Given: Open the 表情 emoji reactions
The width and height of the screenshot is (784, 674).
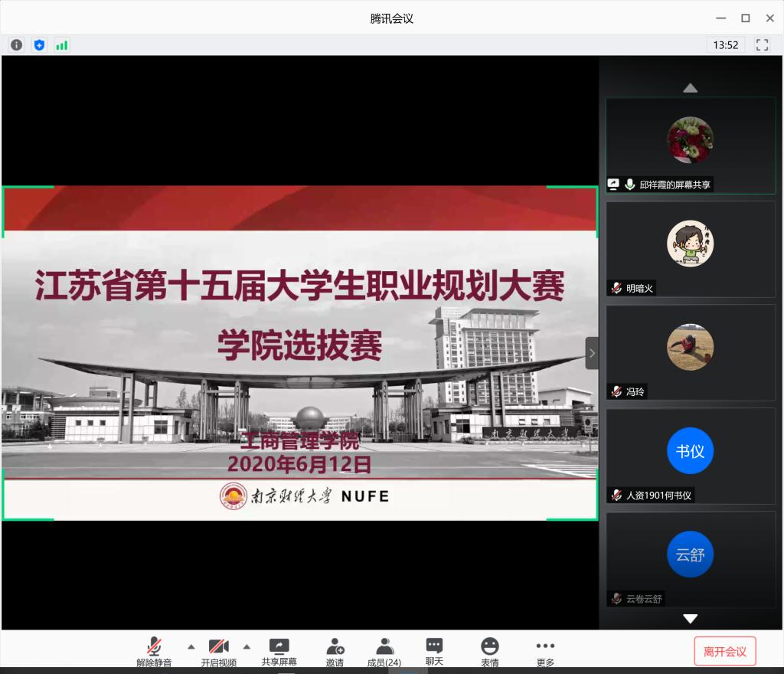Looking at the screenshot, I should 490,651.
